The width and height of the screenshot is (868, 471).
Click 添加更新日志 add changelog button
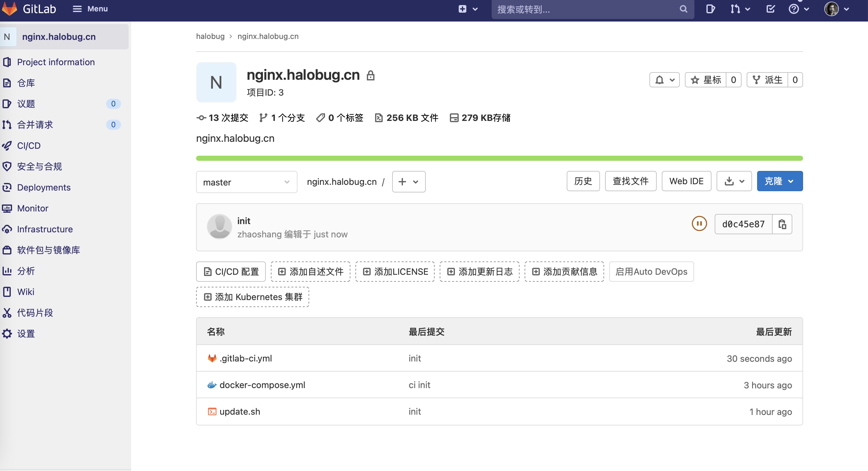(x=480, y=271)
